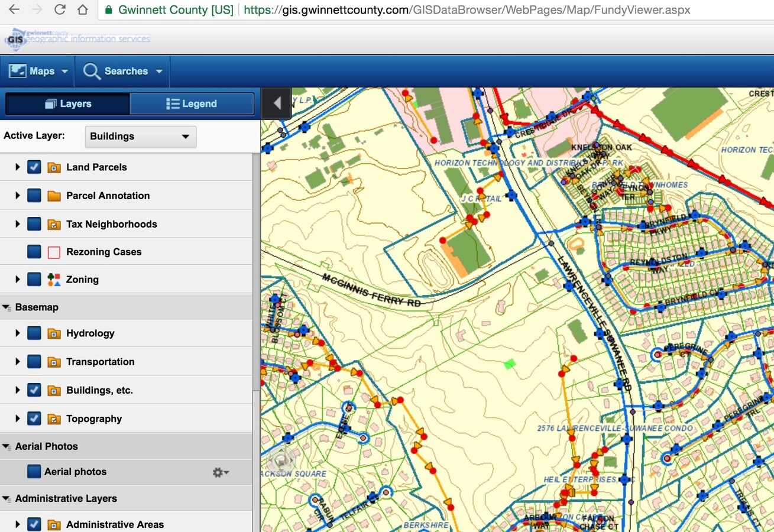This screenshot has height=532, width=774.
Task: Click the browser home icon
Action: point(83,10)
